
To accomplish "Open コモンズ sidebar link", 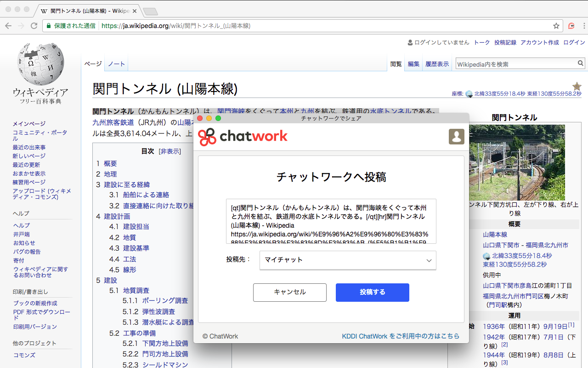I will coord(24,355).
